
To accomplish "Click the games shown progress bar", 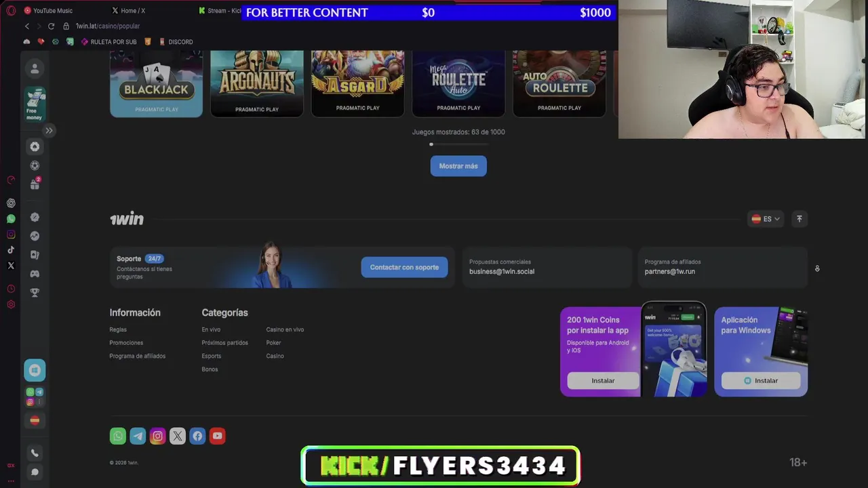I will point(458,144).
